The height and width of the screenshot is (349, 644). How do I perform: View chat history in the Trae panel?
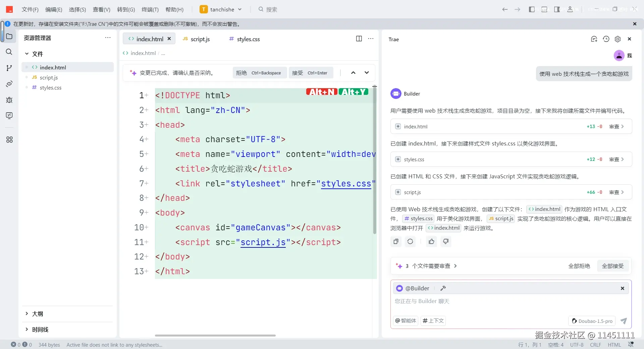[606, 39]
